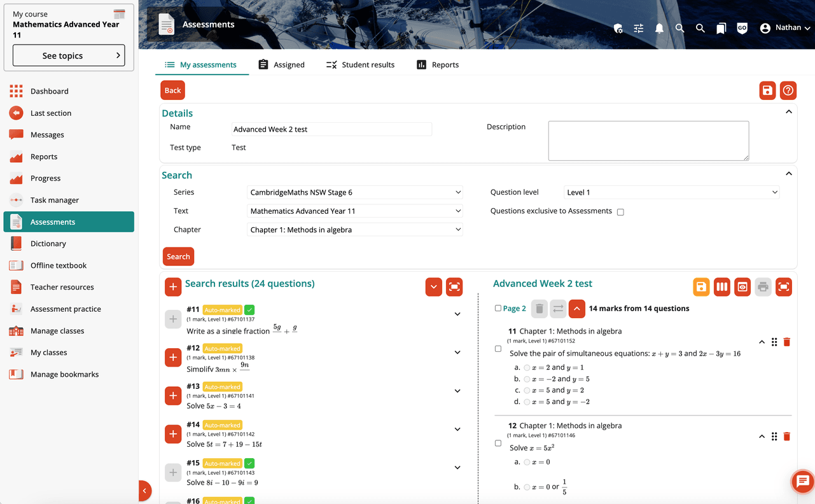Click the drag handle dots on question 11
This screenshot has height=504, width=815.
[774, 342]
